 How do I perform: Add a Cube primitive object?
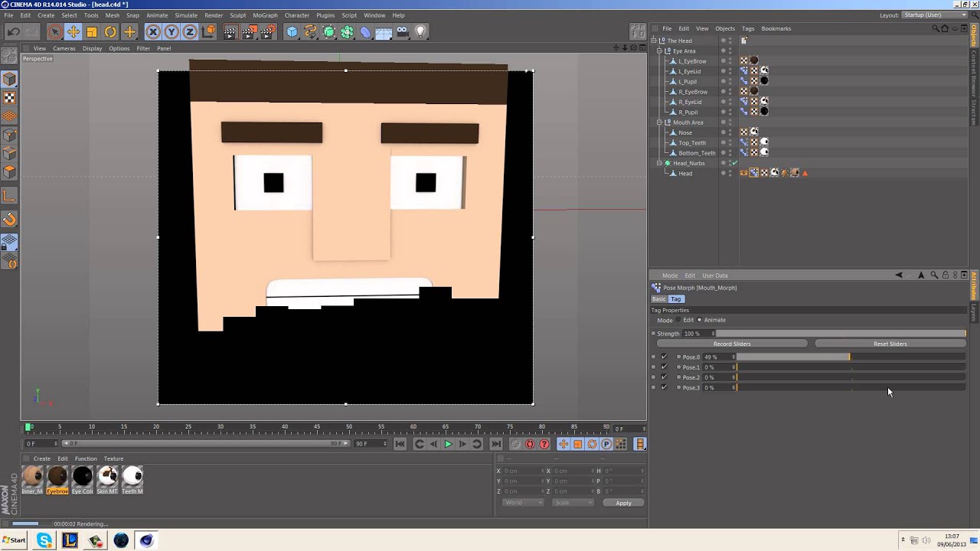tap(292, 31)
